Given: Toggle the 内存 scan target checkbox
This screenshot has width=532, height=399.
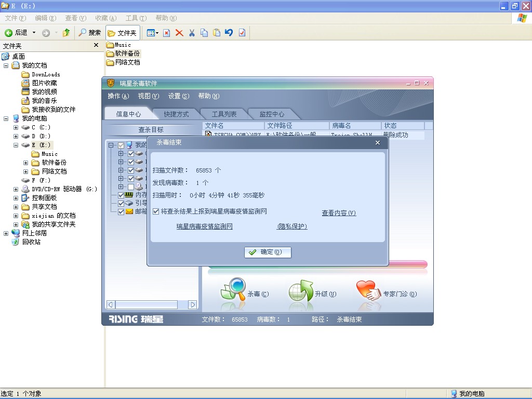Looking at the screenshot, I should 121,195.
